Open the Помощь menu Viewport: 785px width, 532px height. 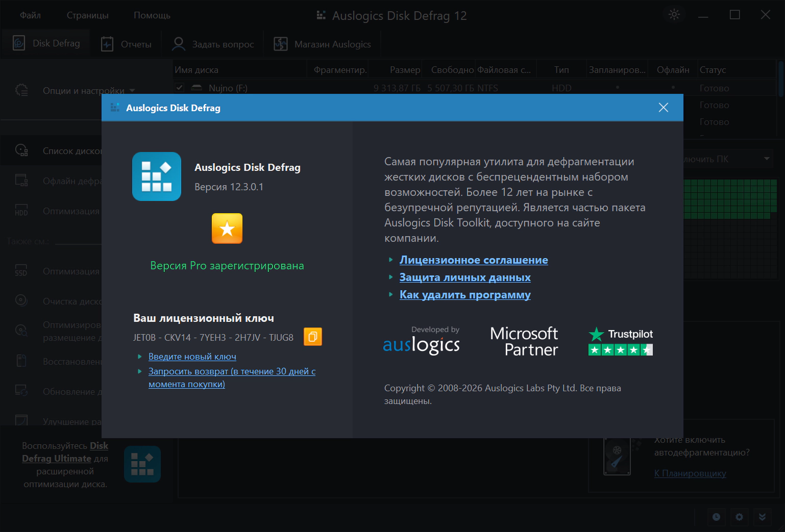152,15
